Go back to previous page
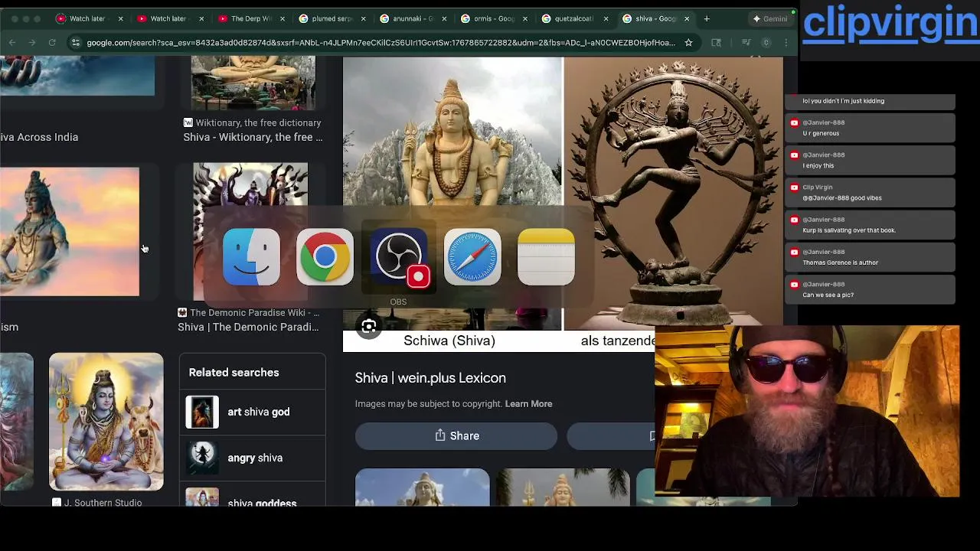The width and height of the screenshot is (980, 551). click(12, 43)
